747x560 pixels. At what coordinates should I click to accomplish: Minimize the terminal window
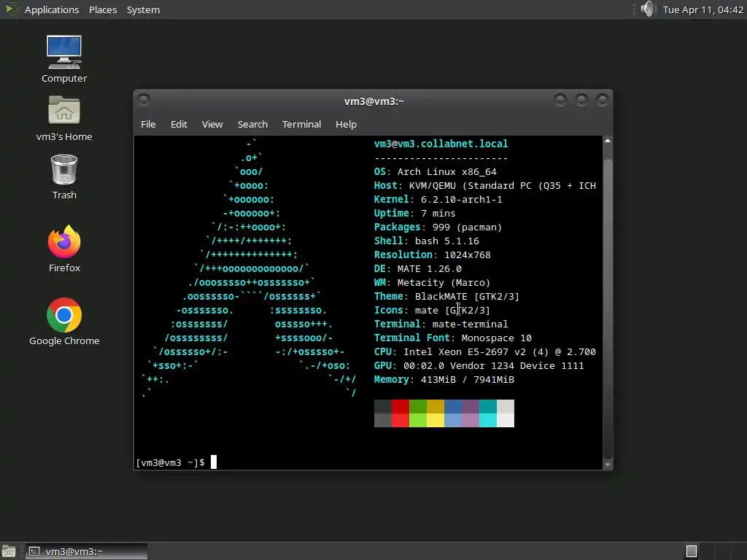point(560,100)
